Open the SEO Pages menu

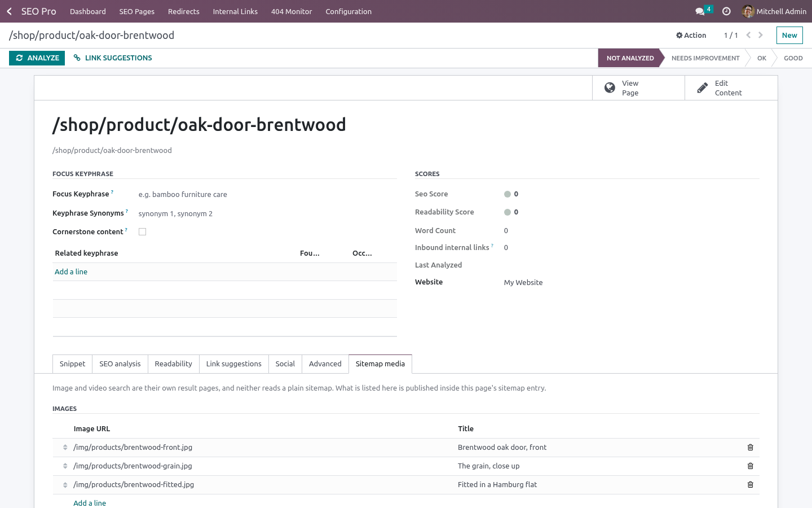click(137, 11)
